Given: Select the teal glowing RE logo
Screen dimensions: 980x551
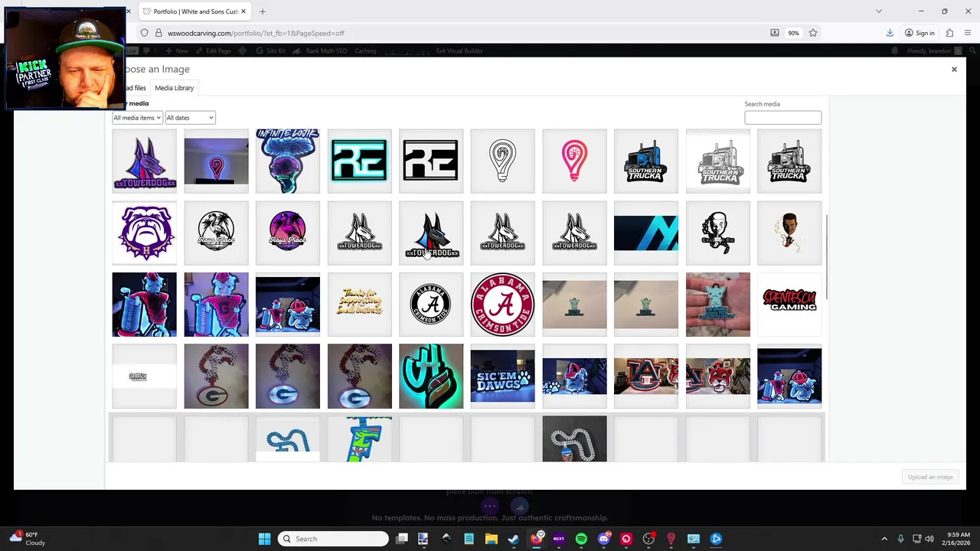Looking at the screenshot, I should (359, 161).
